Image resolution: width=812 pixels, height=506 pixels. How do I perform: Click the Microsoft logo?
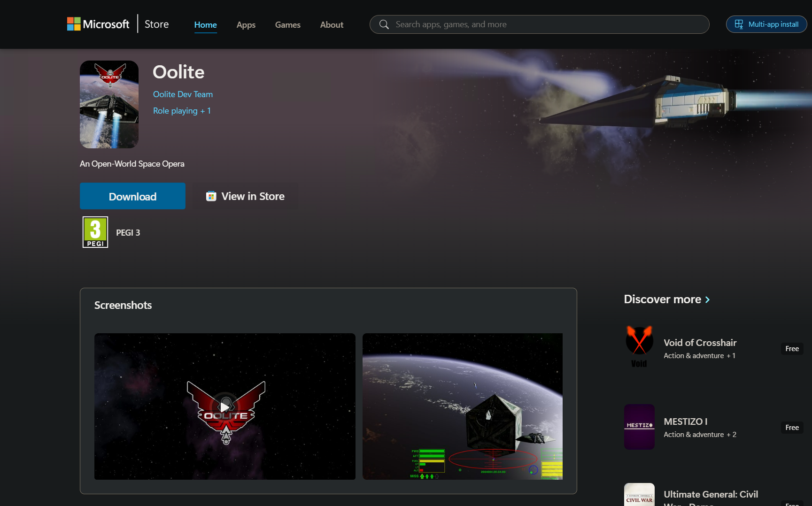pyautogui.click(x=98, y=24)
